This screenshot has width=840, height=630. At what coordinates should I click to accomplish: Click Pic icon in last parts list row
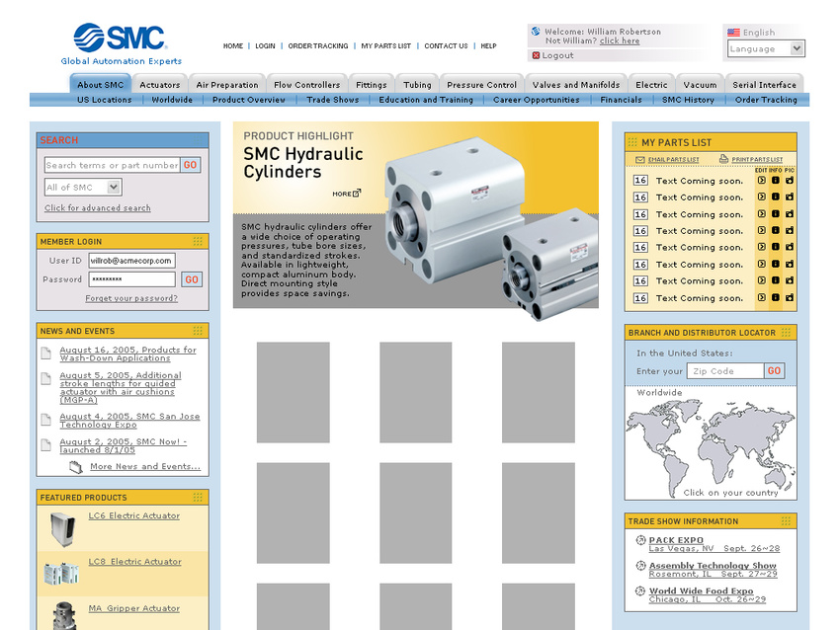tap(790, 297)
